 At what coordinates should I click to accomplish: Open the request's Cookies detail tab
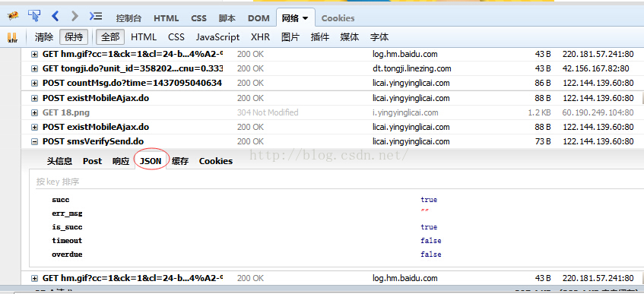click(x=216, y=161)
